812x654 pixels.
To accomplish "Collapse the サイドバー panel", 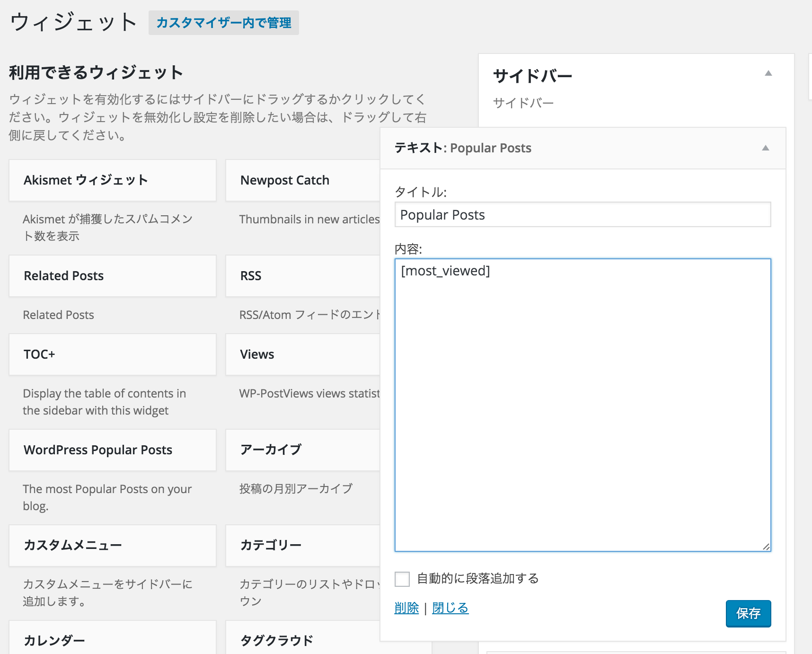I will click(768, 74).
